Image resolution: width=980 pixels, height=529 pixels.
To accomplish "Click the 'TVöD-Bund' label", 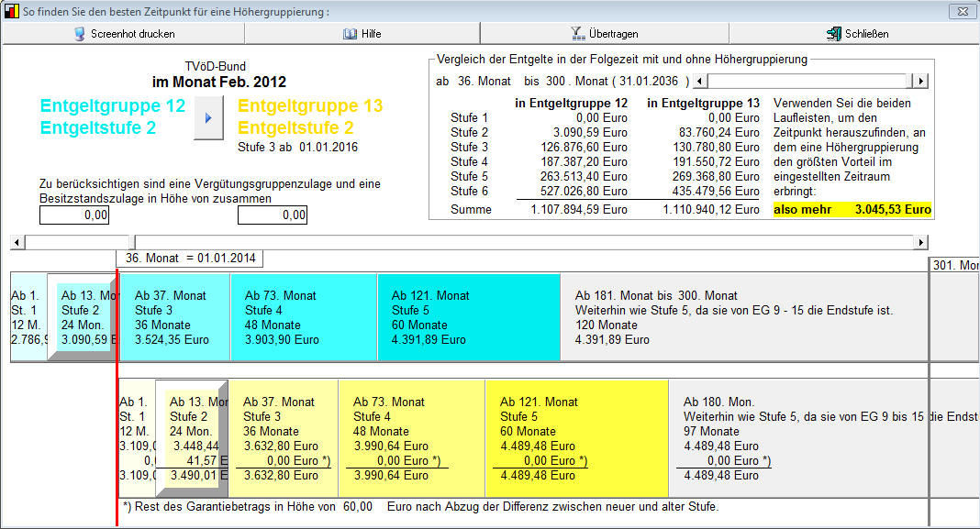I will pyautogui.click(x=216, y=66).
